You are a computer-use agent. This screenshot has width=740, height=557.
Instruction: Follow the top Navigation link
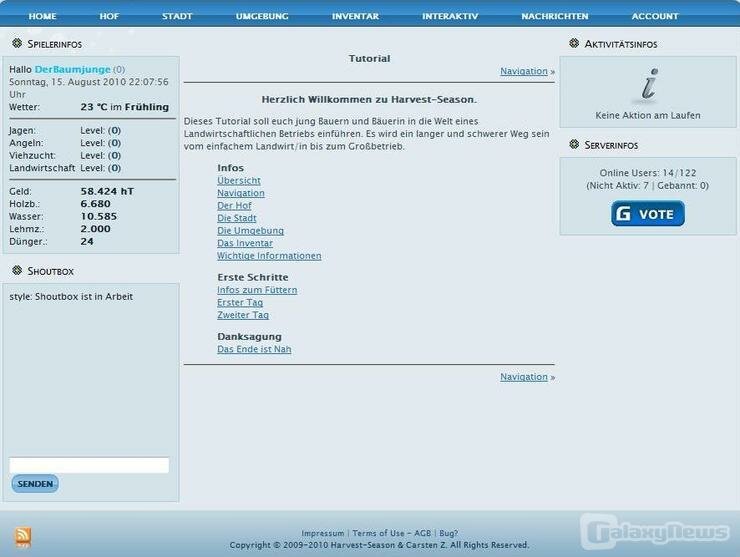[524, 72]
